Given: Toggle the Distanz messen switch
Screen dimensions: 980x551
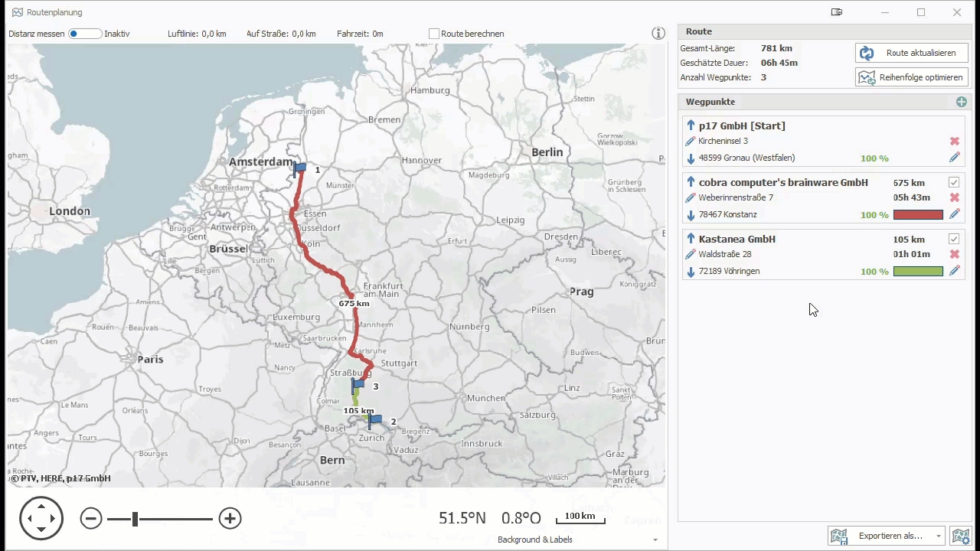Looking at the screenshot, I should tap(84, 34).
